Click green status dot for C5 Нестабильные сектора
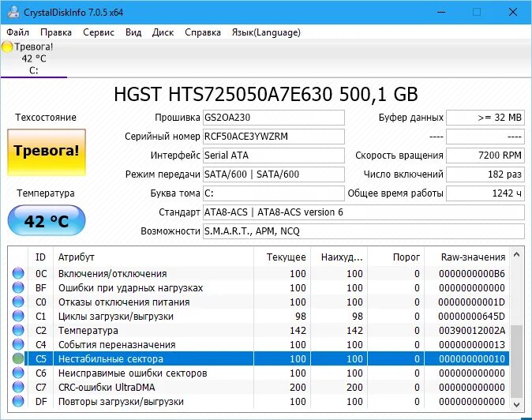Screen dimensions: 532x420 tap(18, 358)
